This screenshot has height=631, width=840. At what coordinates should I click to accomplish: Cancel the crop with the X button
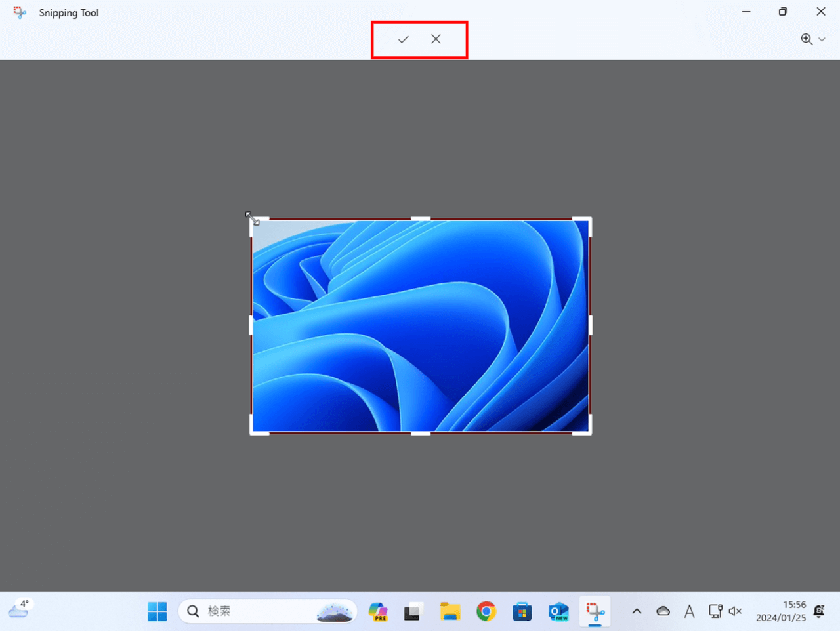click(436, 39)
